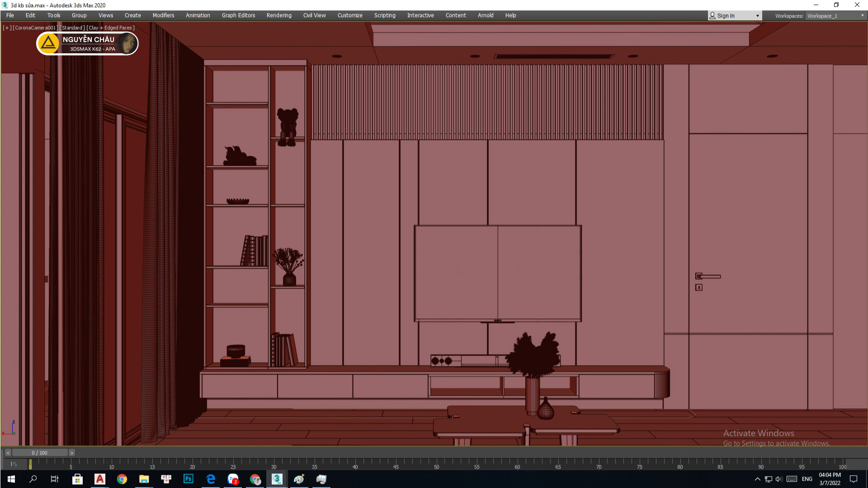Viewport: 868px width, 488px height.
Task: Open Photoshop from the taskbar
Action: point(189,479)
